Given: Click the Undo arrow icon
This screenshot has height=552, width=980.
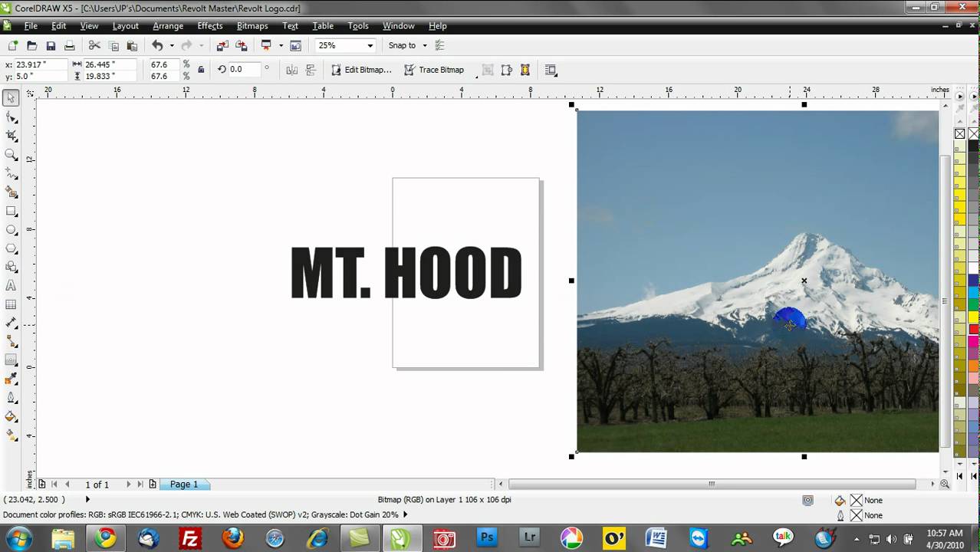Looking at the screenshot, I should 157,45.
